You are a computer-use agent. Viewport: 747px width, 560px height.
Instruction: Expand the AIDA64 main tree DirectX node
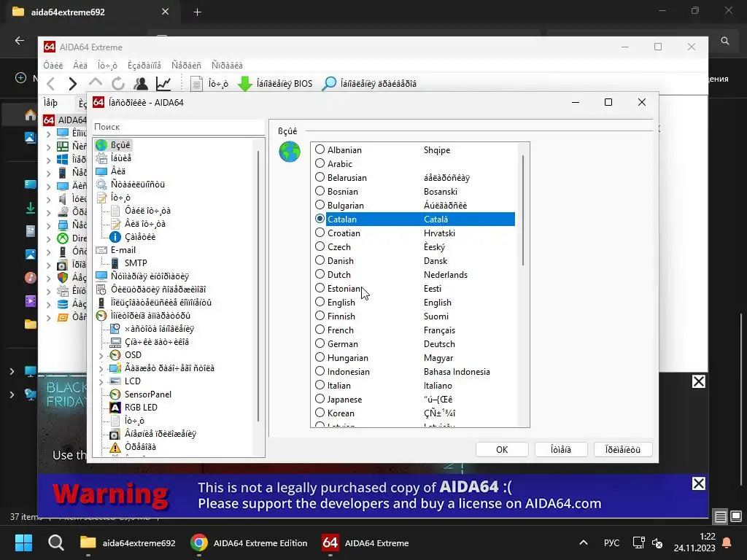coord(49,238)
